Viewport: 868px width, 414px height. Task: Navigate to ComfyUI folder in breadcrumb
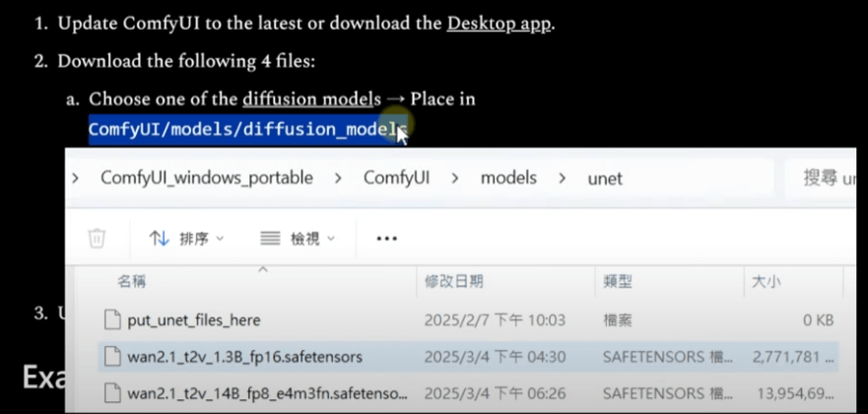click(396, 178)
